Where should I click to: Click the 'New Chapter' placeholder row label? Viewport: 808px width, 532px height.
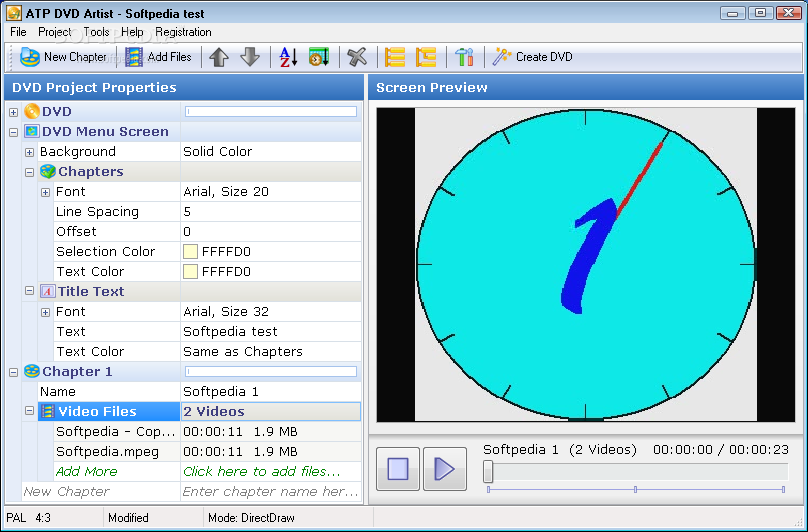(66, 491)
